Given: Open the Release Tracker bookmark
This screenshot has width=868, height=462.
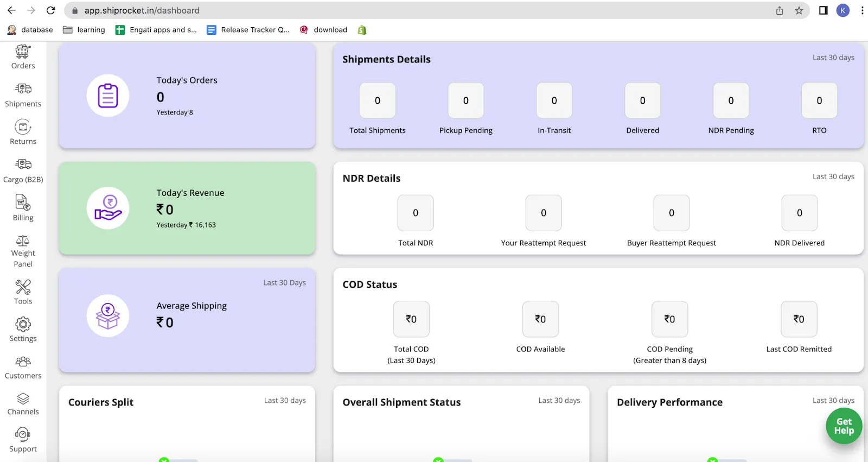Looking at the screenshot, I should click(x=248, y=30).
